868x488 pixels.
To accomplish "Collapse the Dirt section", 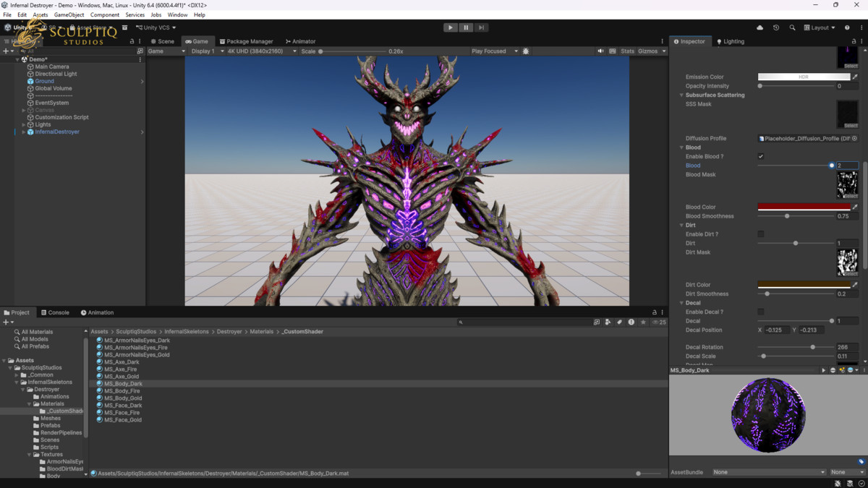I will point(681,225).
